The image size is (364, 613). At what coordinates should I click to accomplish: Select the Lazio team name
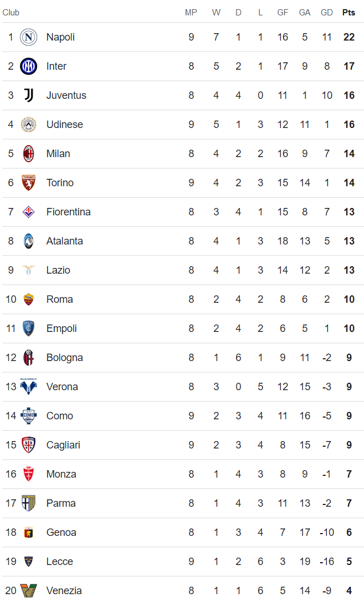pos(58,270)
